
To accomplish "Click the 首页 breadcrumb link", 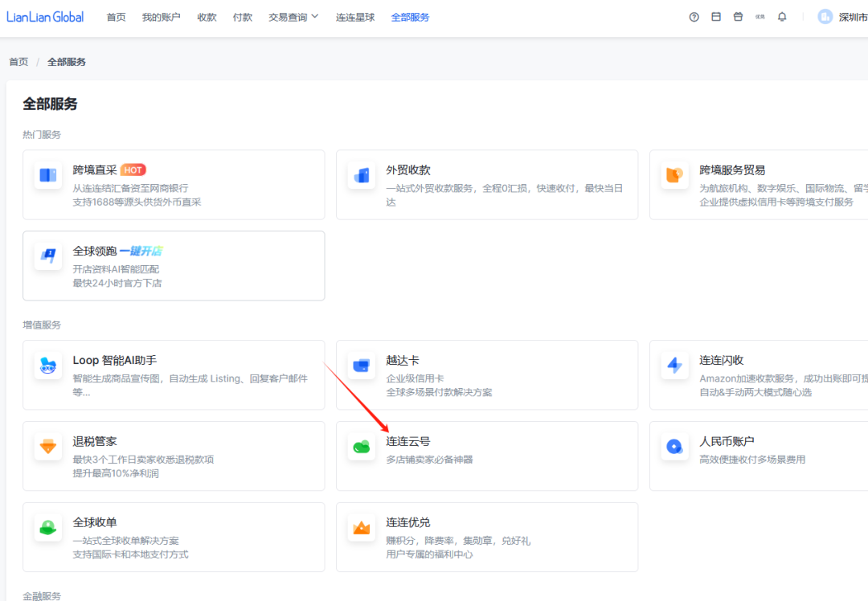I will [18, 62].
